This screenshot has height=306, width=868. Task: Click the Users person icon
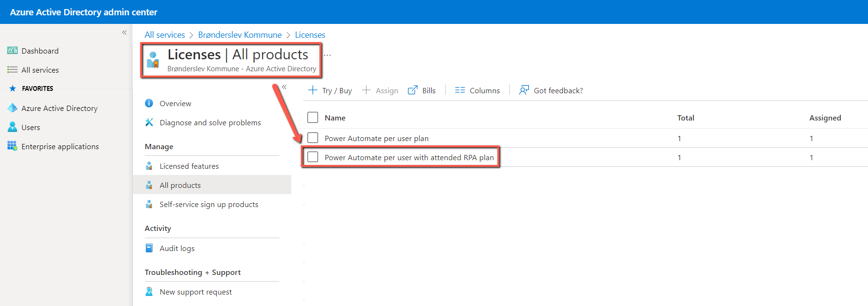pos(12,127)
